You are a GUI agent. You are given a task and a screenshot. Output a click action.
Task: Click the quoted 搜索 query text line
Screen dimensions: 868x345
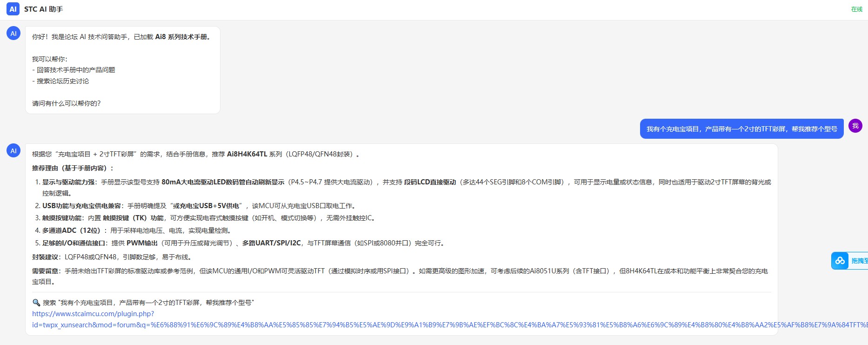pyautogui.click(x=148, y=303)
